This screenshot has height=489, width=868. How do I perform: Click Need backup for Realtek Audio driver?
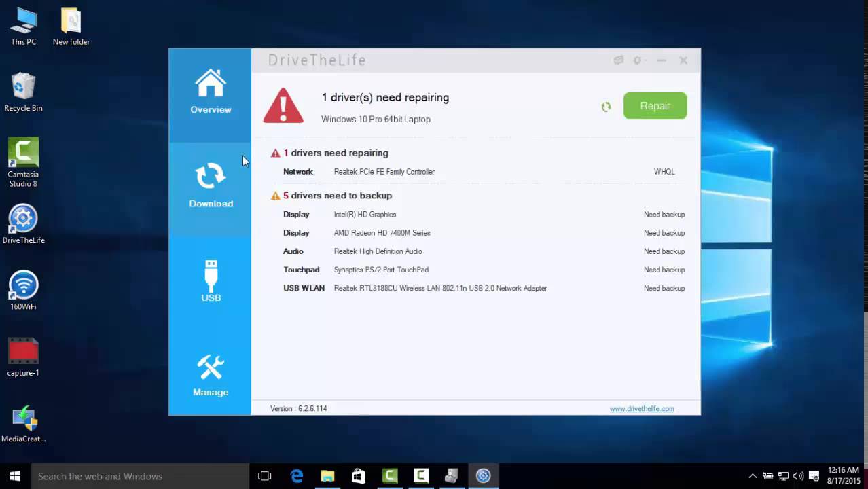coord(664,251)
